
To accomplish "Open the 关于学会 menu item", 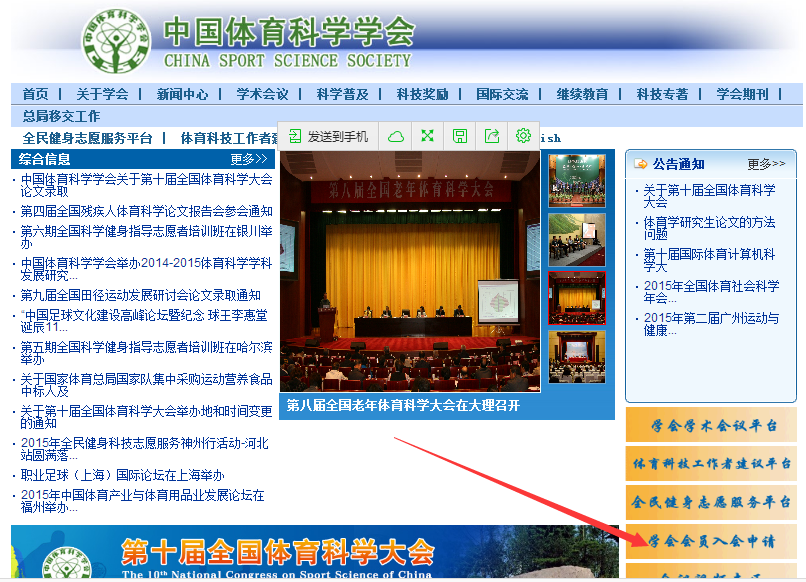I will tap(102, 94).
